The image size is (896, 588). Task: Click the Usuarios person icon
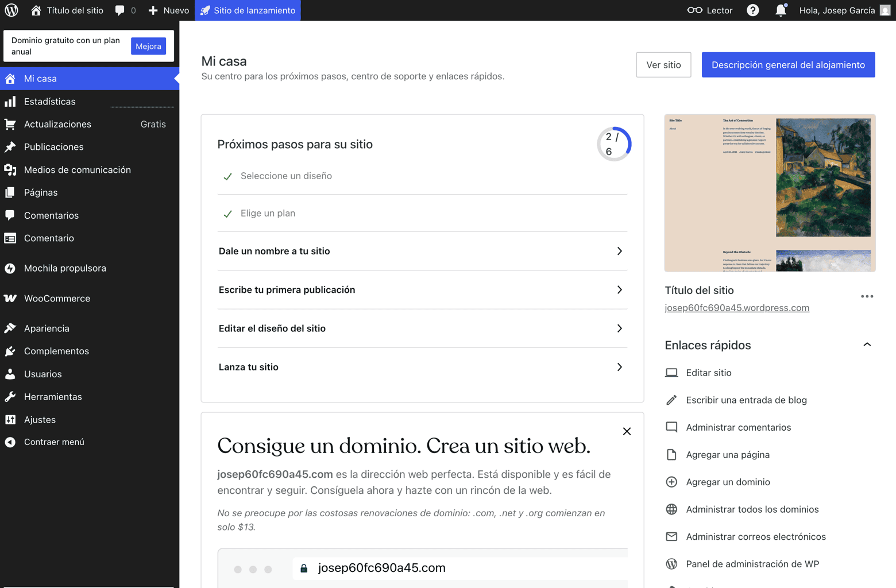coord(10,374)
